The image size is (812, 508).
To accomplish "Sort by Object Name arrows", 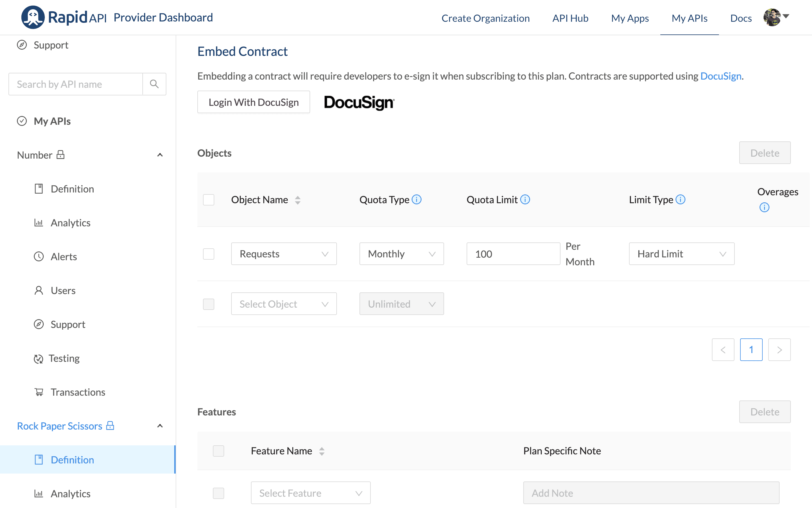I will [x=298, y=200].
